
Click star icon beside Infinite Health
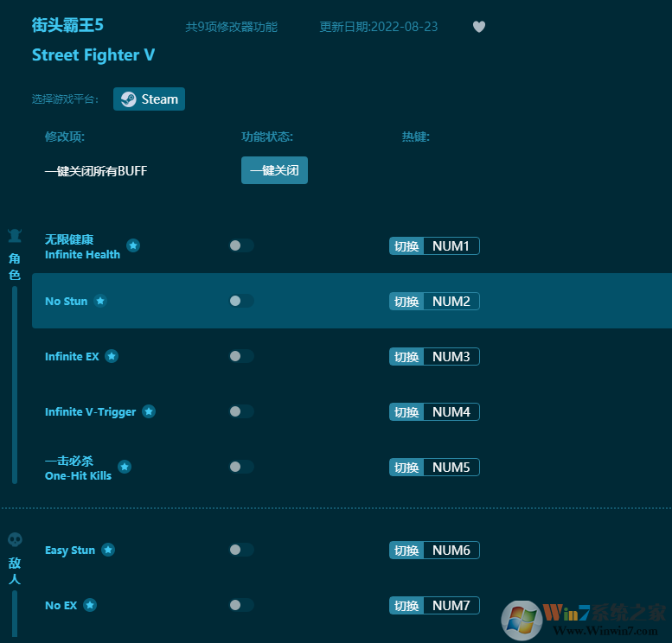click(133, 245)
